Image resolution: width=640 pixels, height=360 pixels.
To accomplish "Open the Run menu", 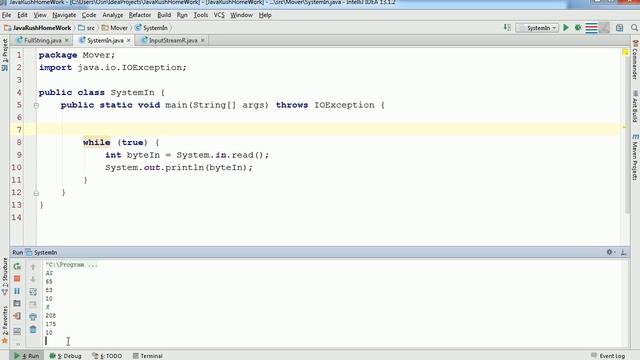I will 182,15.
